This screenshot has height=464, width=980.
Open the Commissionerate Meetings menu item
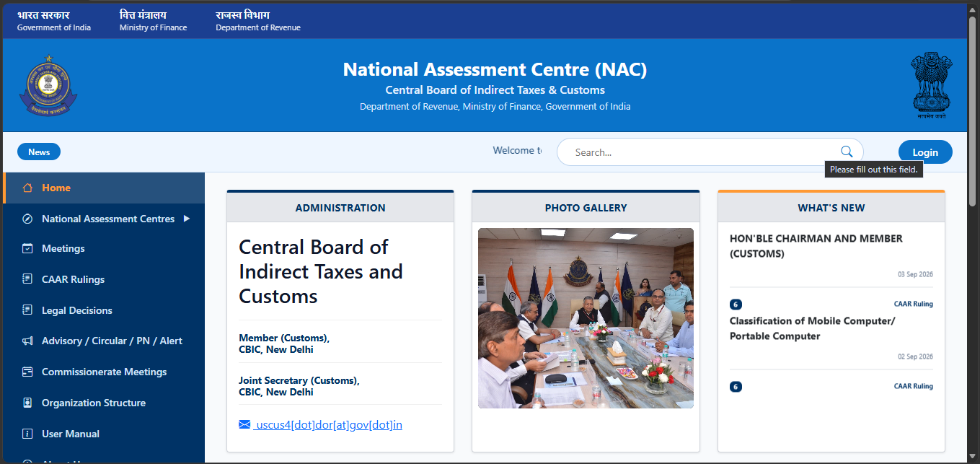104,372
